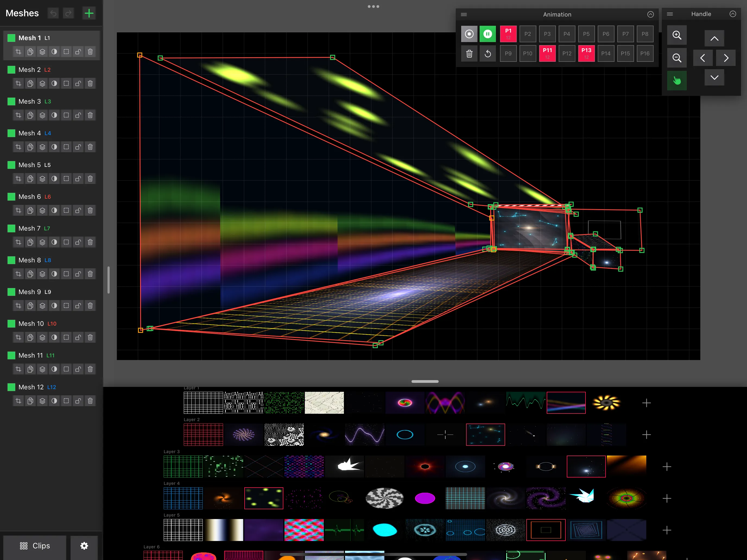Open the Handle panel hamburger menu
The width and height of the screenshot is (747, 560).
pyautogui.click(x=670, y=14)
